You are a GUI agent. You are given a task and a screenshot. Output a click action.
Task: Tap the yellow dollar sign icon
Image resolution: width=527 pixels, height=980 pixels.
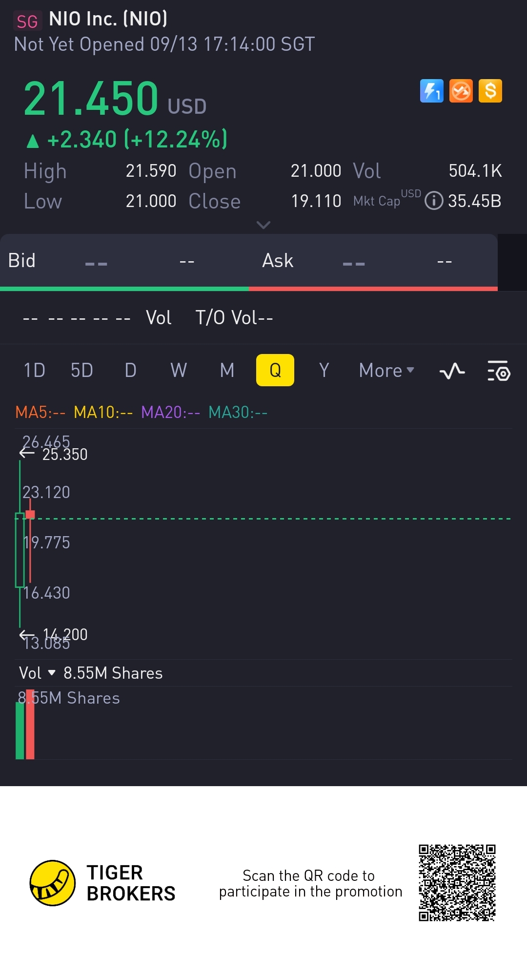coord(490,91)
